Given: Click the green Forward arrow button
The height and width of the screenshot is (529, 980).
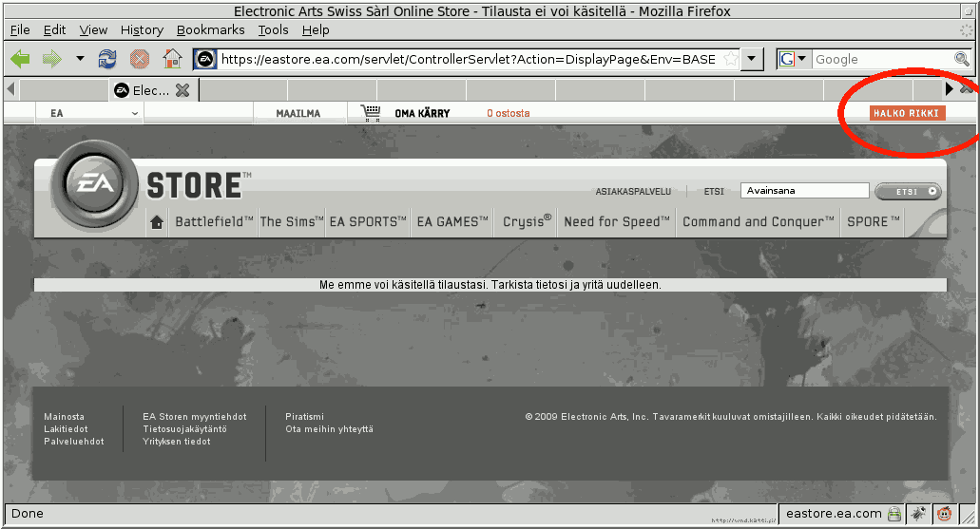Looking at the screenshot, I should coord(51,59).
